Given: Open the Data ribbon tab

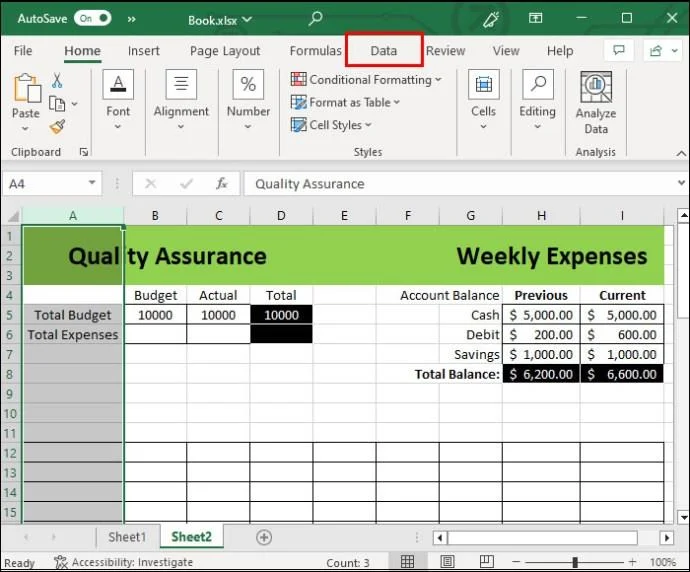Looking at the screenshot, I should [384, 51].
